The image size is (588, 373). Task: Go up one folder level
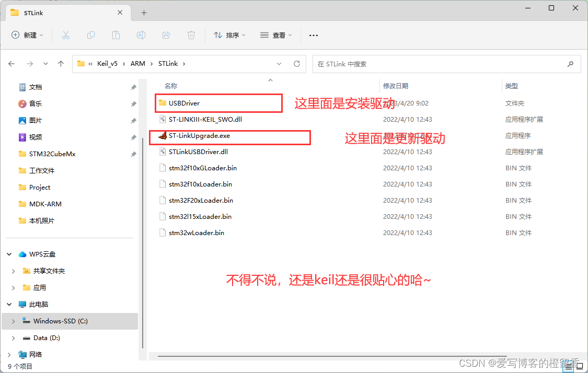pyautogui.click(x=61, y=64)
